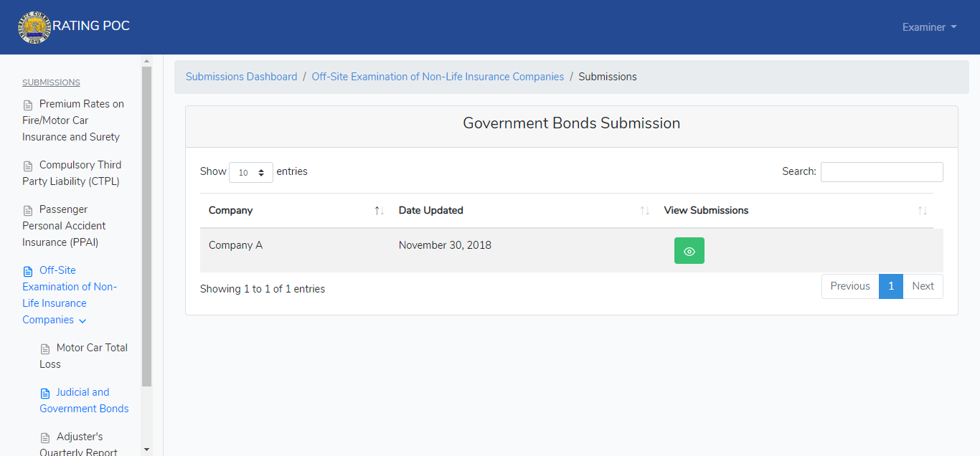Click the sidebar scrollbar thumb
The width and height of the screenshot is (980, 456).
[x=147, y=226]
